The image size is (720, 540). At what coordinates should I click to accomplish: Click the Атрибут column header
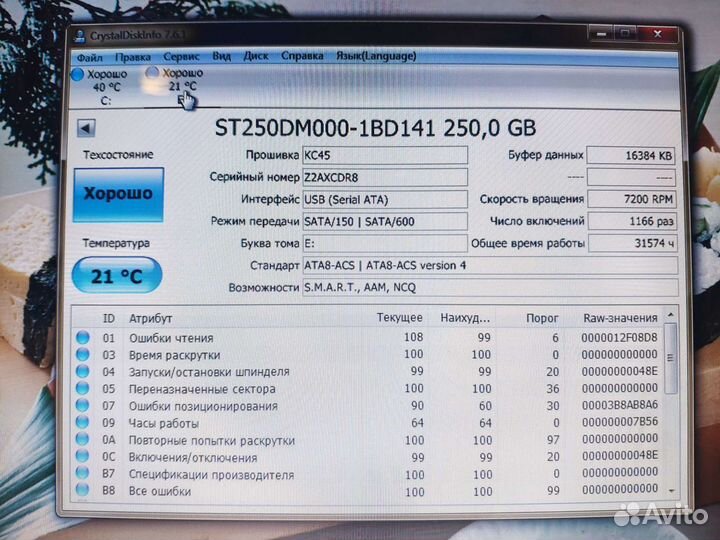pyautogui.click(x=151, y=318)
